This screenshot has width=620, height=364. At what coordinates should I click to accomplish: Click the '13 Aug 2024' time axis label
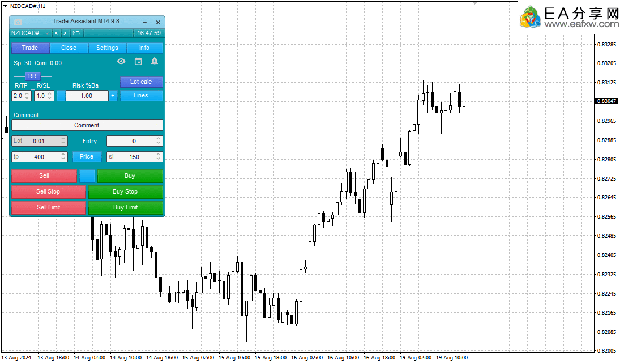[x=16, y=358]
